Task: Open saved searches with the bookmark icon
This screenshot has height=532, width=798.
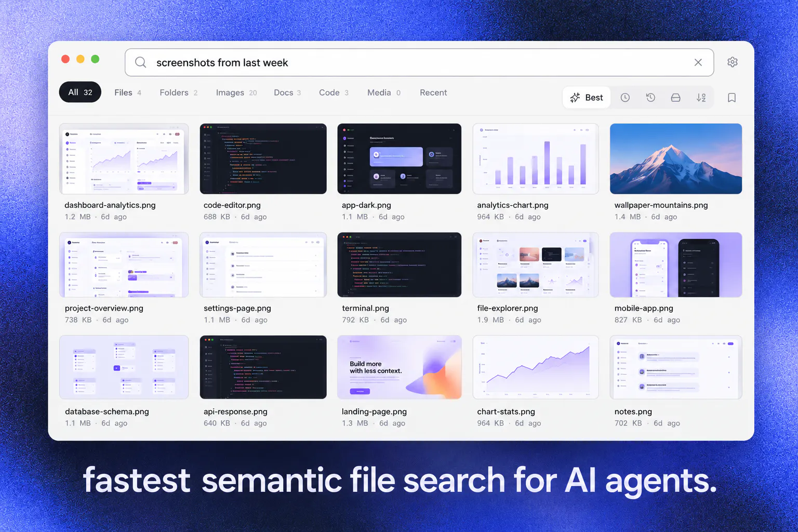Action: tap(731, 98)
